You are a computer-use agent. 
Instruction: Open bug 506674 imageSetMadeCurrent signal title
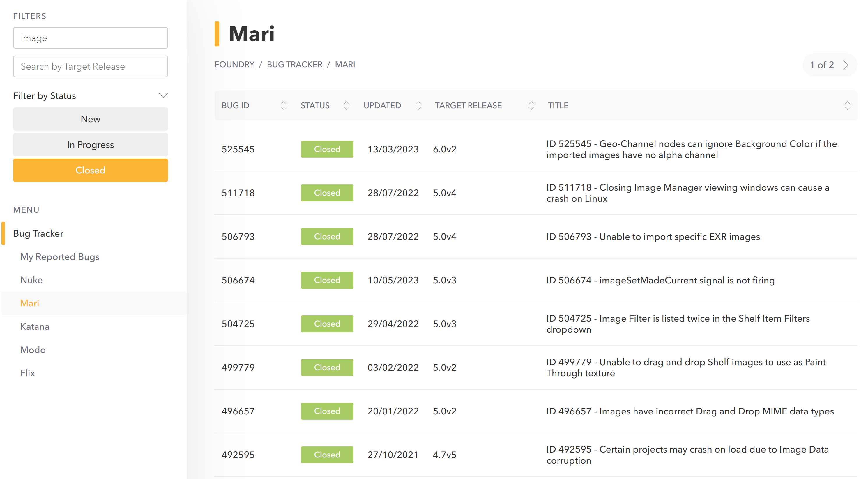(660, 280)
